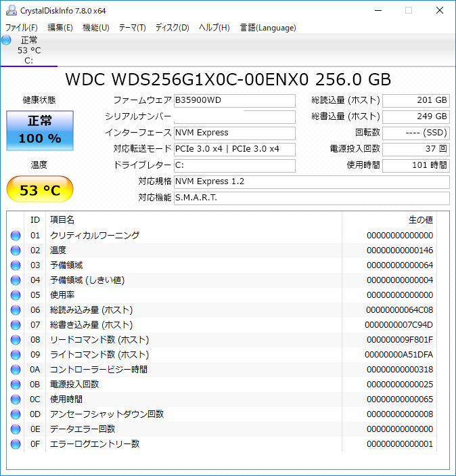Click the blue status orb for drive C:

coord(7,41)
